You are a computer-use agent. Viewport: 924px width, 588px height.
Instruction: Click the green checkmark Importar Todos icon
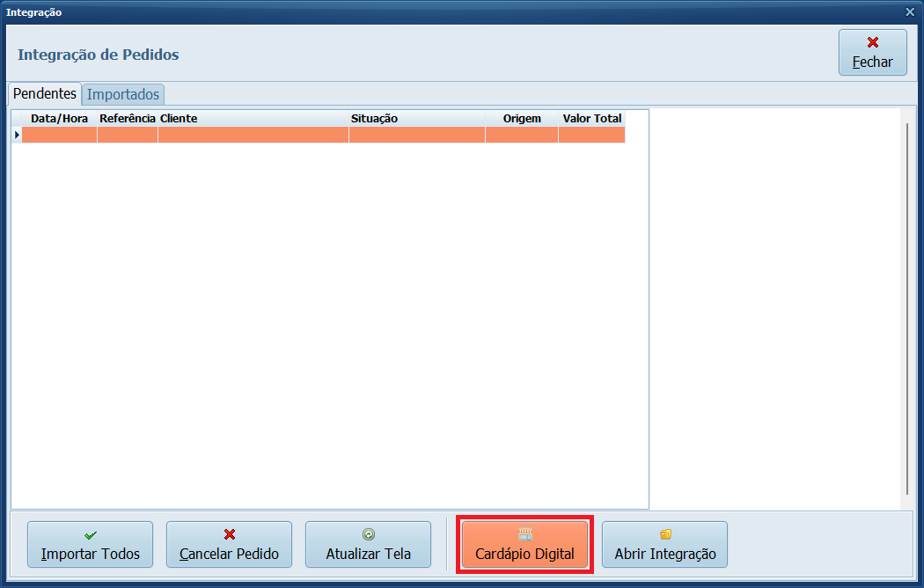[x=90, y=534]
